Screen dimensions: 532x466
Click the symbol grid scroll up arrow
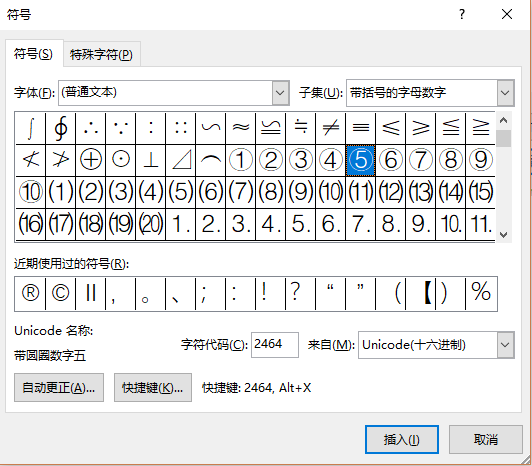pos(504,120)
